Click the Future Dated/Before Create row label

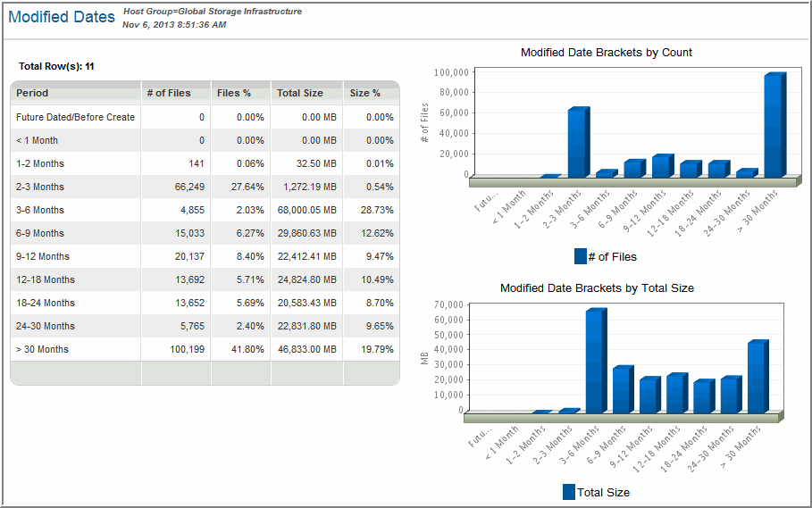[75, 117]
